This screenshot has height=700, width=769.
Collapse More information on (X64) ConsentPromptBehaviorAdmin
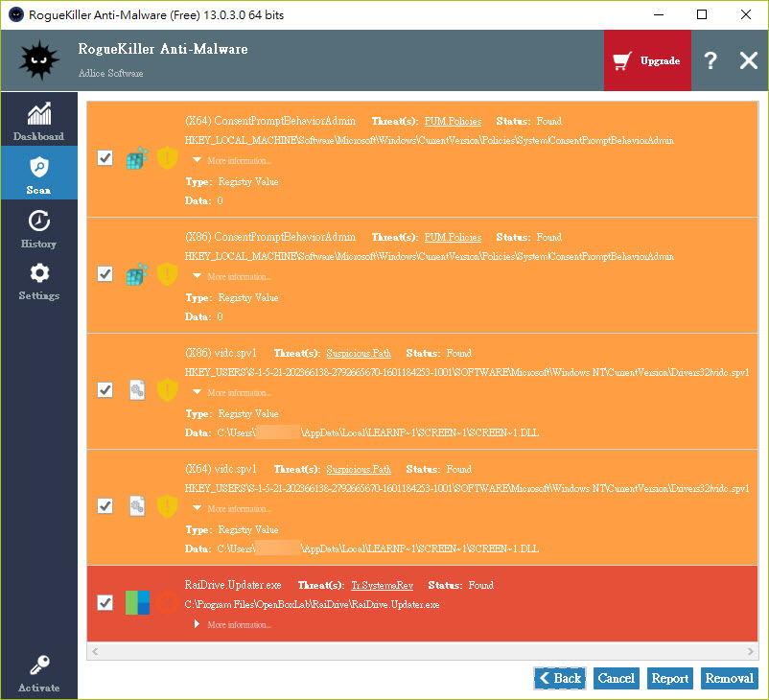(x=229, y=161)
